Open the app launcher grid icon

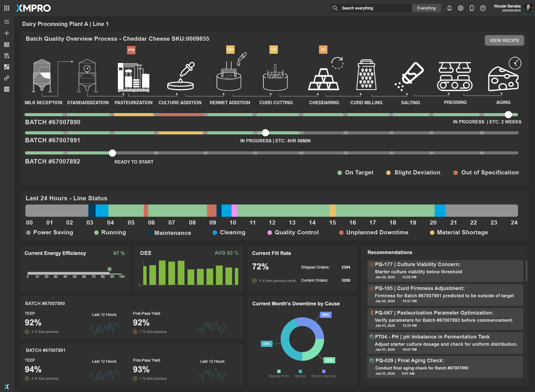click(7, 8)
